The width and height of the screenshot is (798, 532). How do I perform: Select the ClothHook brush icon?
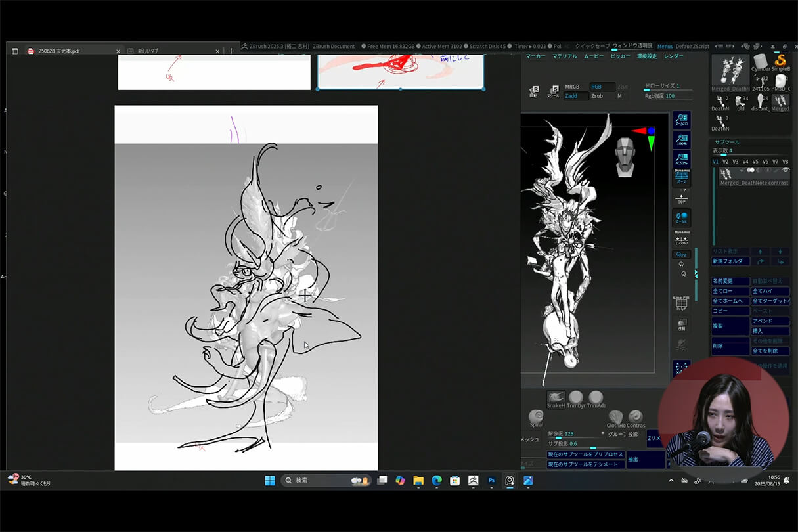pyautogui.click(x=615, y=417)
